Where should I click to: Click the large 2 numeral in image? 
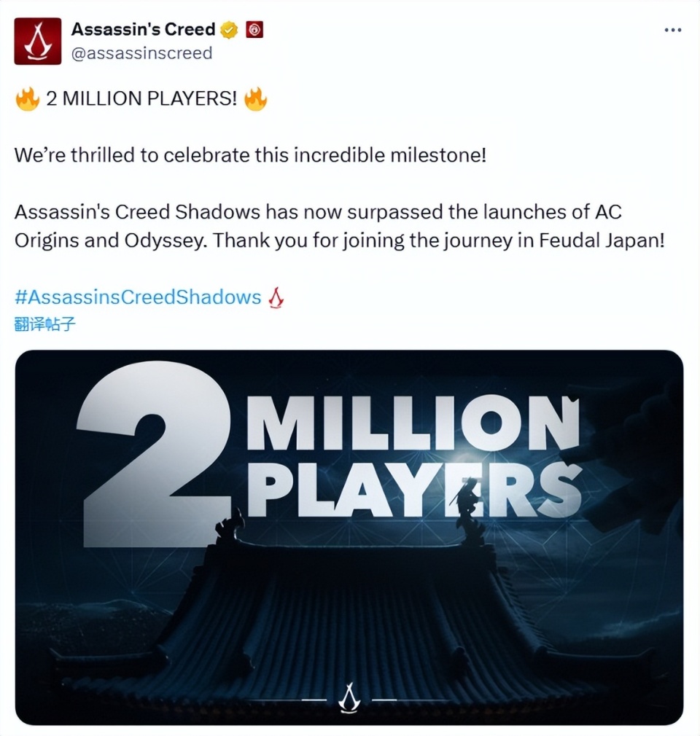154,453
